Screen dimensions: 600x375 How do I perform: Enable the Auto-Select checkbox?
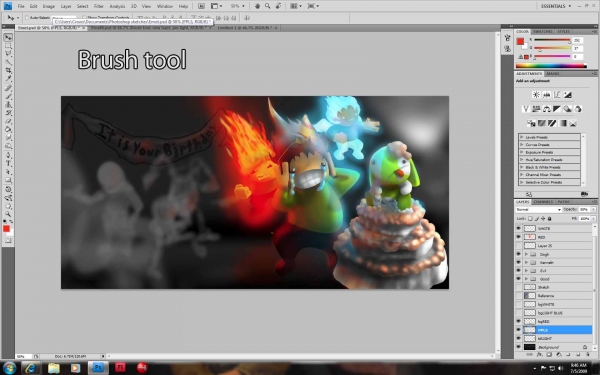point(27,18)
